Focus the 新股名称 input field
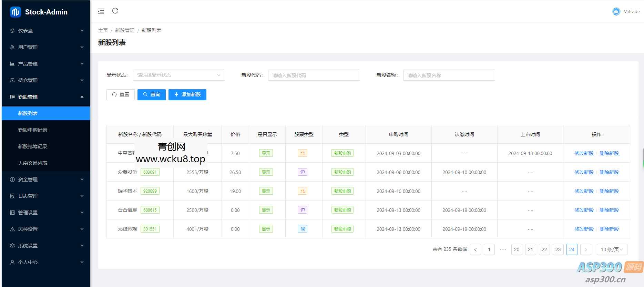 (449, 75)
